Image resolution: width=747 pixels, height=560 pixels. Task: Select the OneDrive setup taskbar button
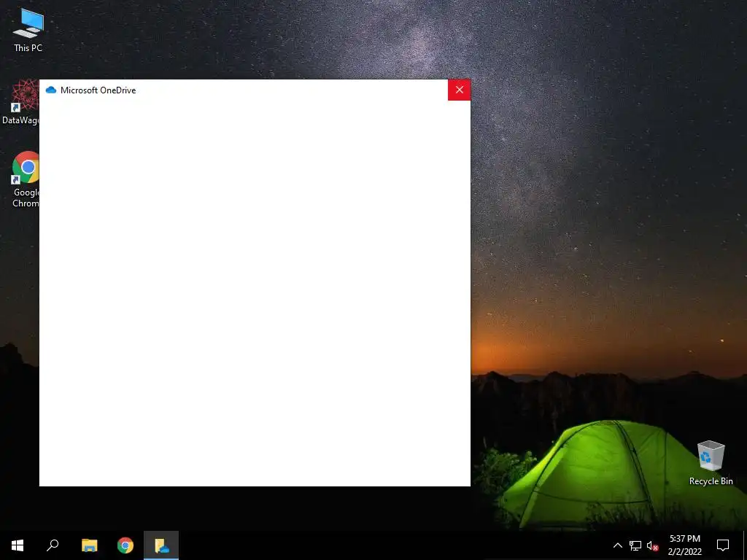[161, 545]
